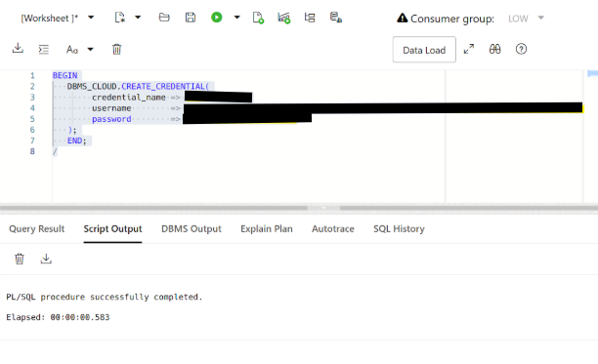Open the DBMS Output tab

tap(192, 228)
